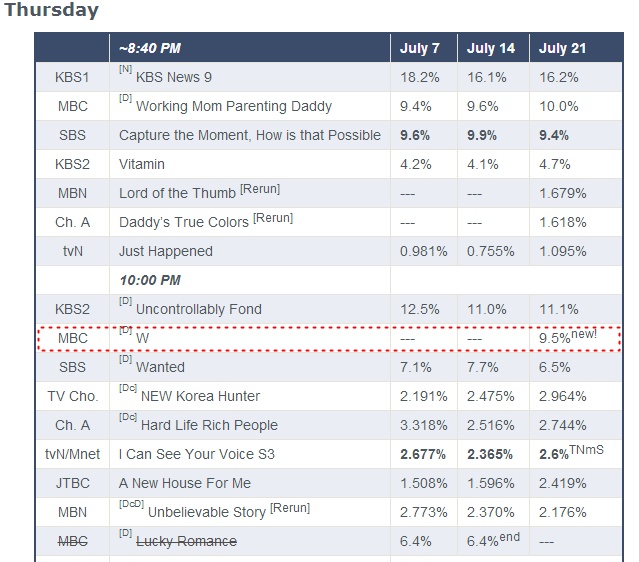Click the July 21 column header
The height and width of the screenshot is (562, 639).
(x=562, y=48)
